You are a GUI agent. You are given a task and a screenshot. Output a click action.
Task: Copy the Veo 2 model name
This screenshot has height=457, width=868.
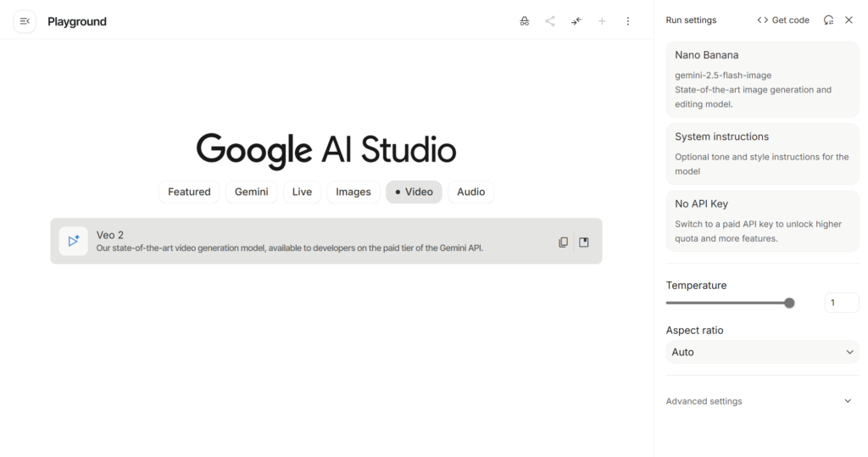[x=563, y=242]
